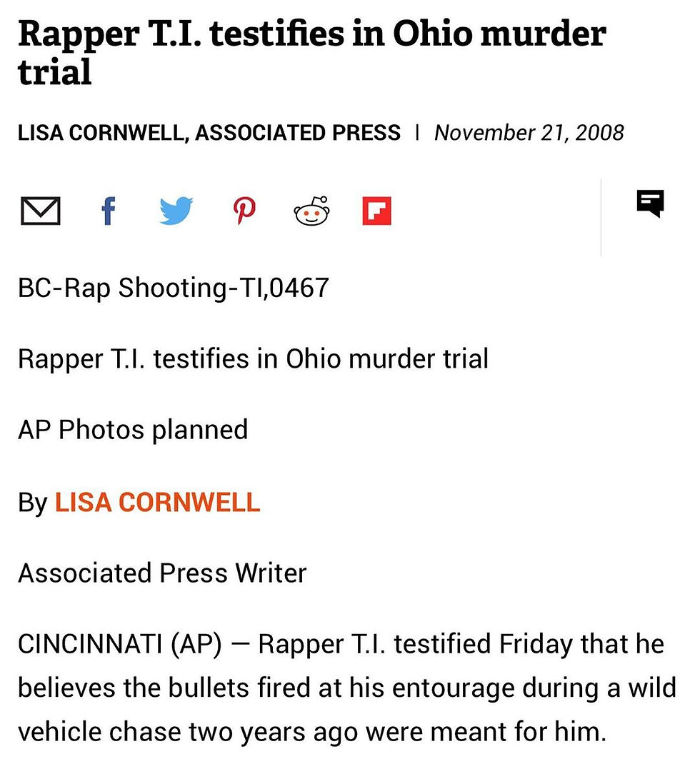Click the 'Associated Press Writer' line
The width and height of the screenshot is (700, 764).
click(162, 573)
